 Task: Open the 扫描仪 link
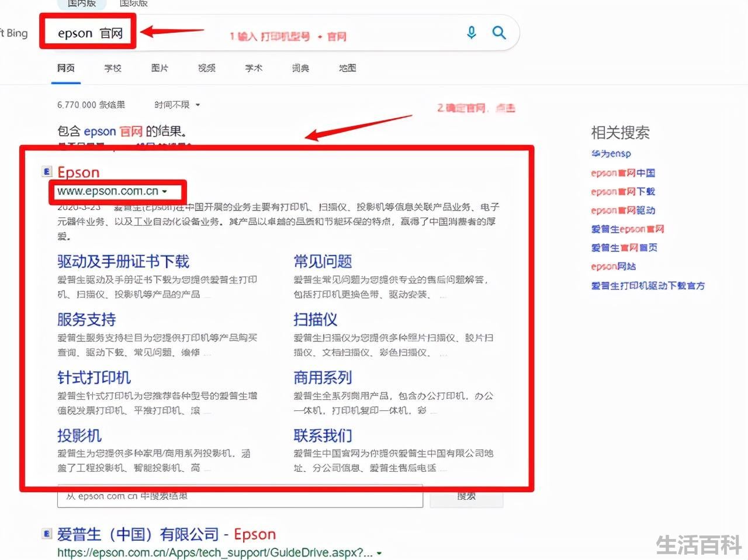click(316, 319)
